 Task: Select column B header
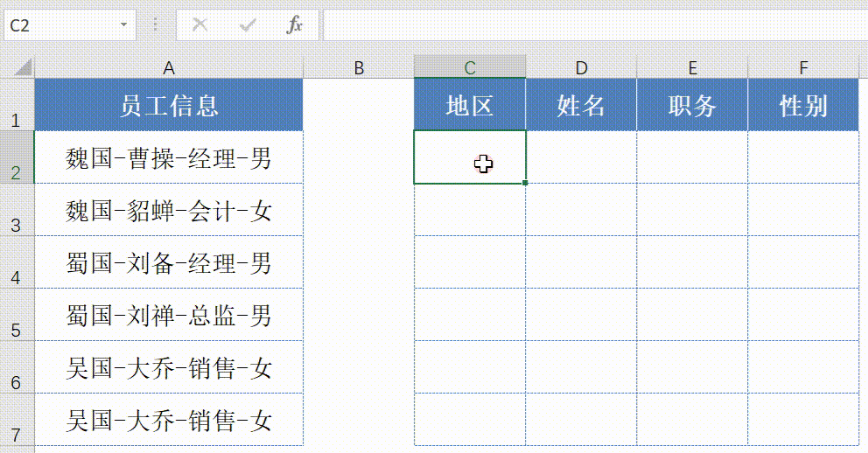pos(359,67)
